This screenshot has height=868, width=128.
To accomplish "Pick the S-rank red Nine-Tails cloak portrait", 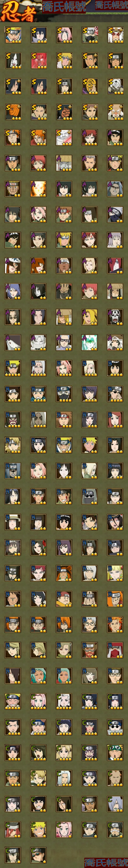I will (38, 61).
